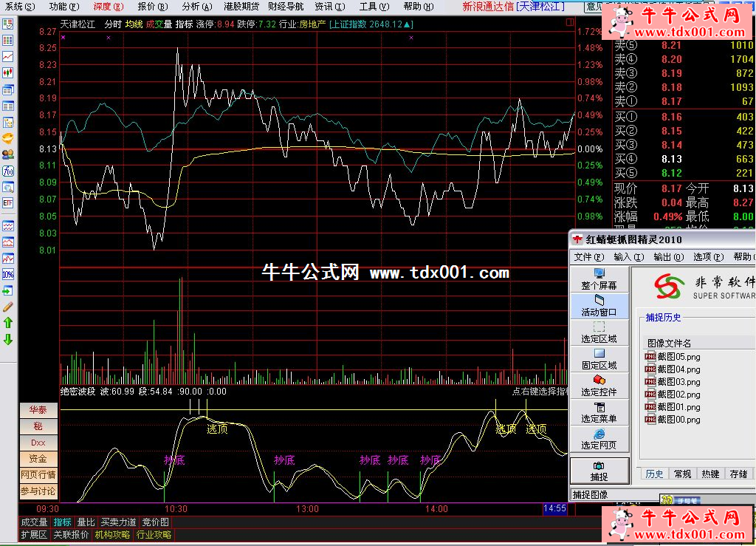Switch to 量比 bottom tab
Viewport: 756px width, 546px height.
(86, 522)
